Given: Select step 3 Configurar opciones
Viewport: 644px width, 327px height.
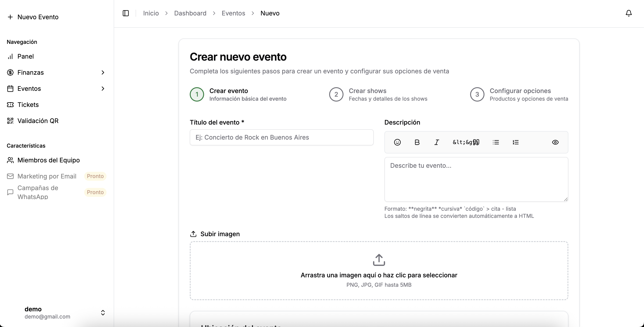Looking at the screenshot, I should point(519,94).
